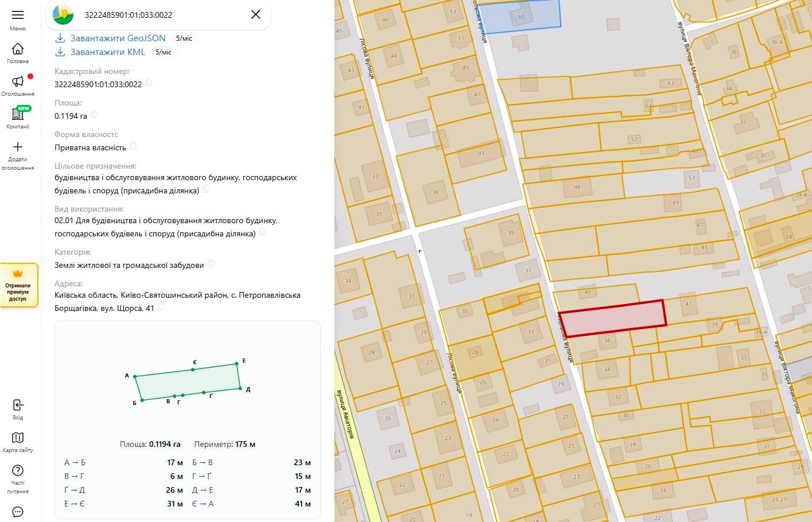Click the 5/міс badge beside KML
Image resolution: width=812 pixels, height=522 pixels.
pos(163,52)
